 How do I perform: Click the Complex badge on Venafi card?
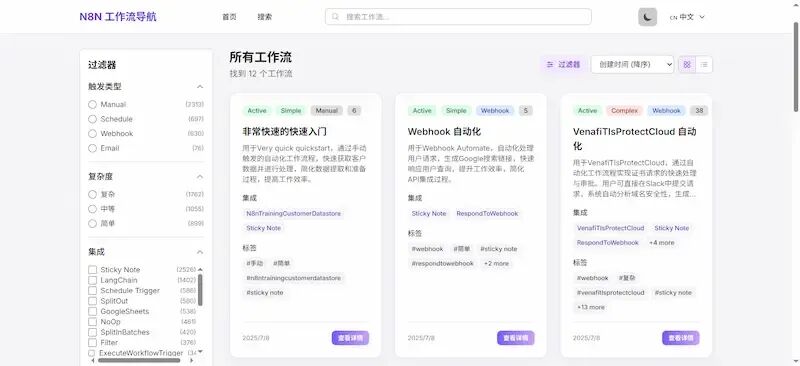[x=624, y=111]
